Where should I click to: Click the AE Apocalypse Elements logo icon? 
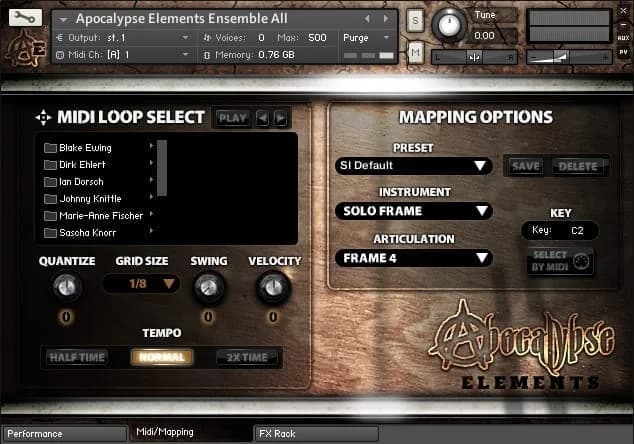coord(26,49)
